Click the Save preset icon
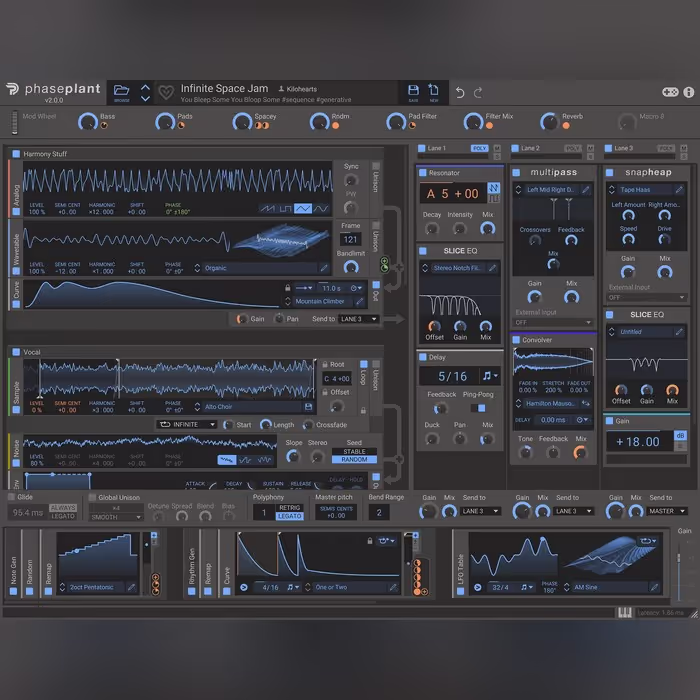 tap(413, 92)
